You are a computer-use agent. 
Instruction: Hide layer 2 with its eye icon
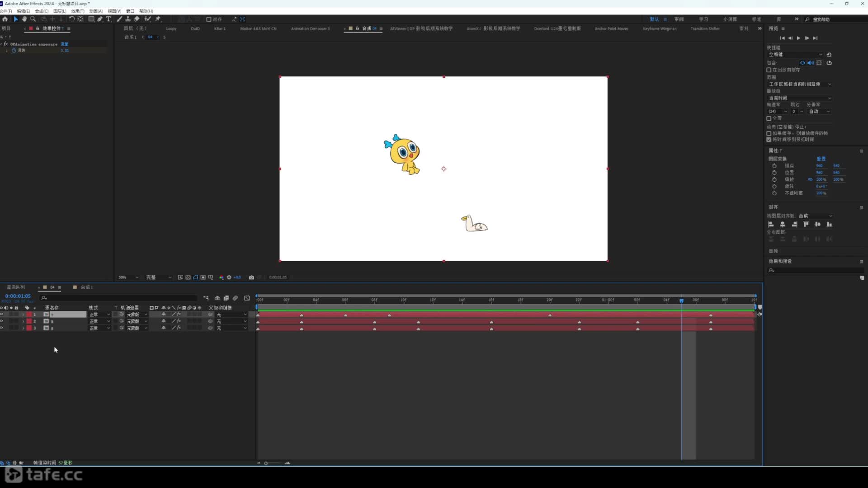coord(2,321)
